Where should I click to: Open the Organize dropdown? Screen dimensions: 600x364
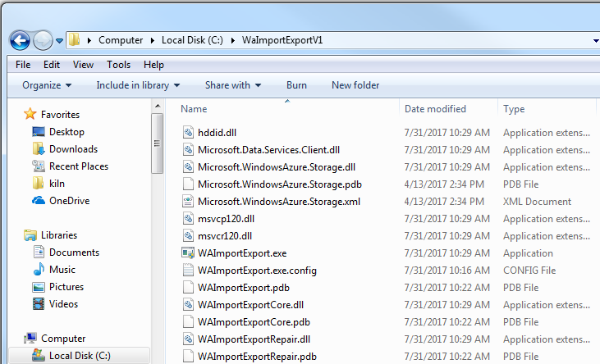coord(47,85)
